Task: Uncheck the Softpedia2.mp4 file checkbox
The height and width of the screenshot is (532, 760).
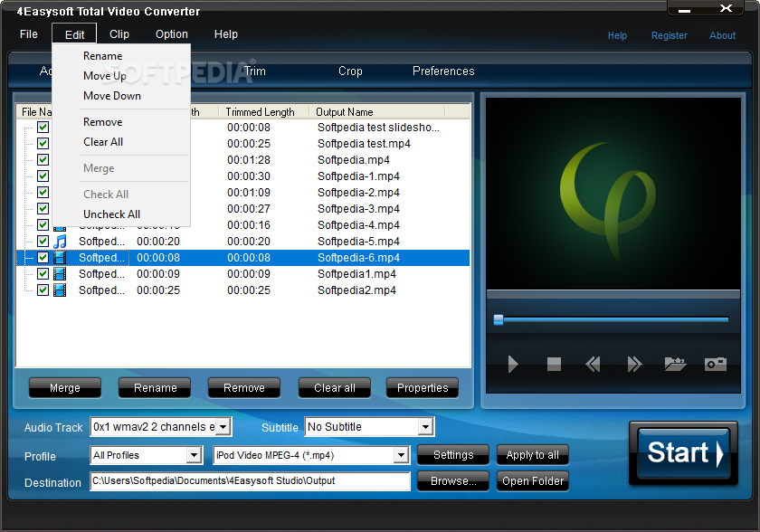Action: (x=43, y=290)
